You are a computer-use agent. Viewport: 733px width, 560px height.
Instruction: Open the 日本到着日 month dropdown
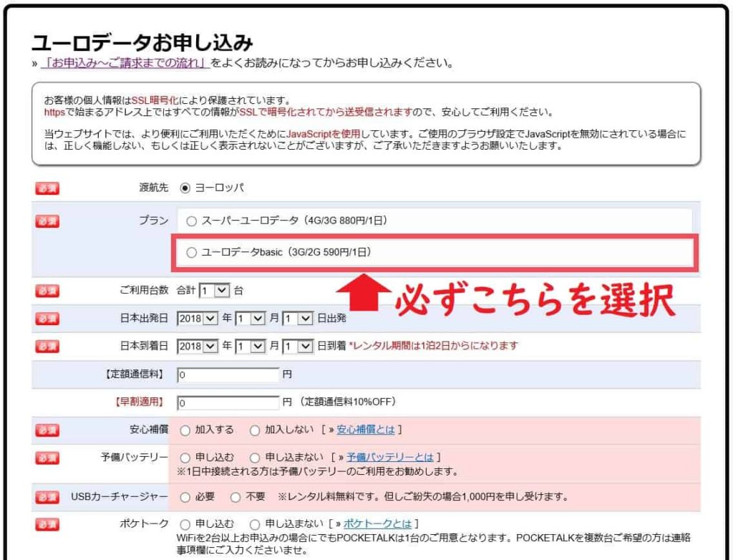tap(250, 347)
